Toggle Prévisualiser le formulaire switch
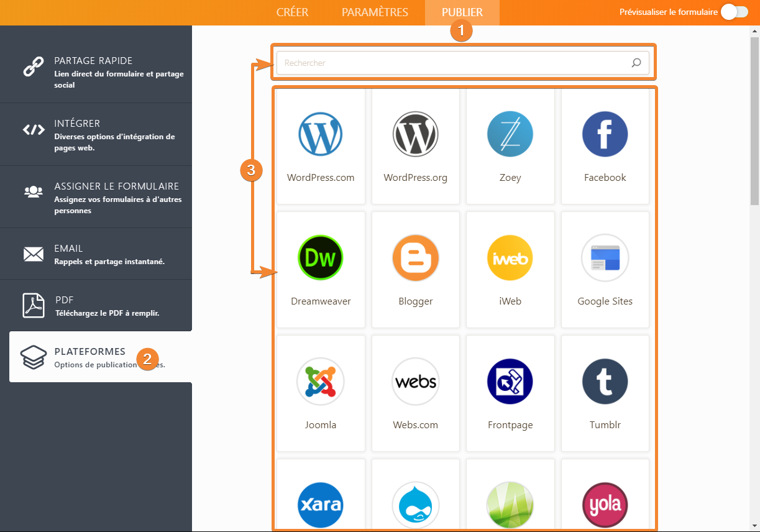The width and height of the screenshot is (760, 532). click(735, 12)
